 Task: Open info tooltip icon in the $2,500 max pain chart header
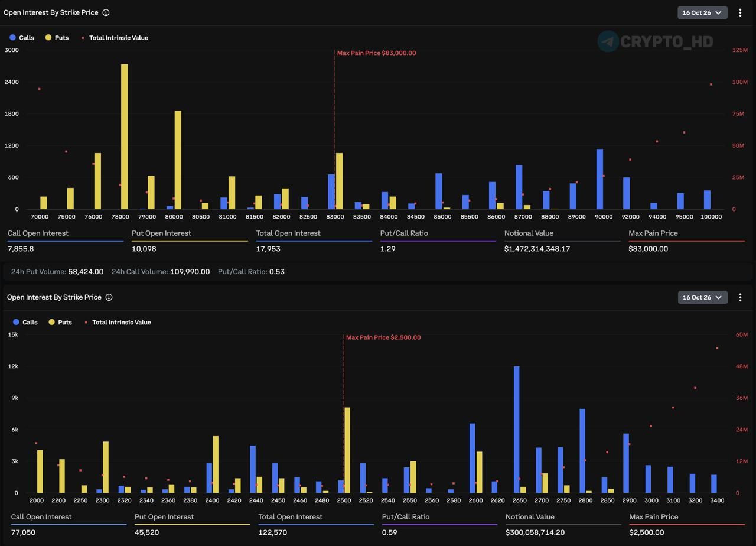pos(109,297)
